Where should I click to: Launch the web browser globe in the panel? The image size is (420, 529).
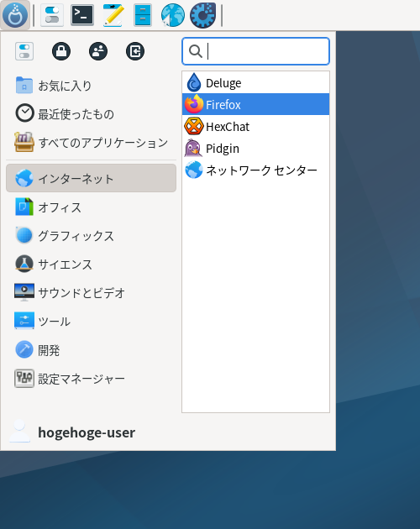172,15
